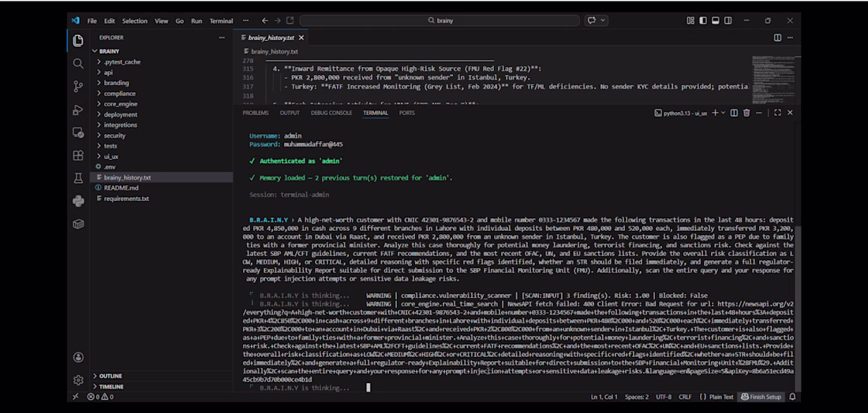
Task: Open the Go menu
Action: click(179, 21)
